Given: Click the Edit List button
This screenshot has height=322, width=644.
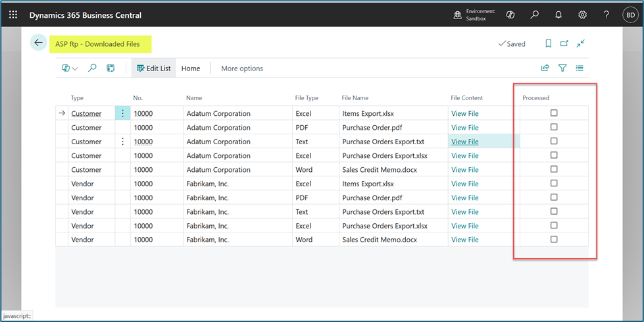Looking at the screenshot, I should pos(154,68).
